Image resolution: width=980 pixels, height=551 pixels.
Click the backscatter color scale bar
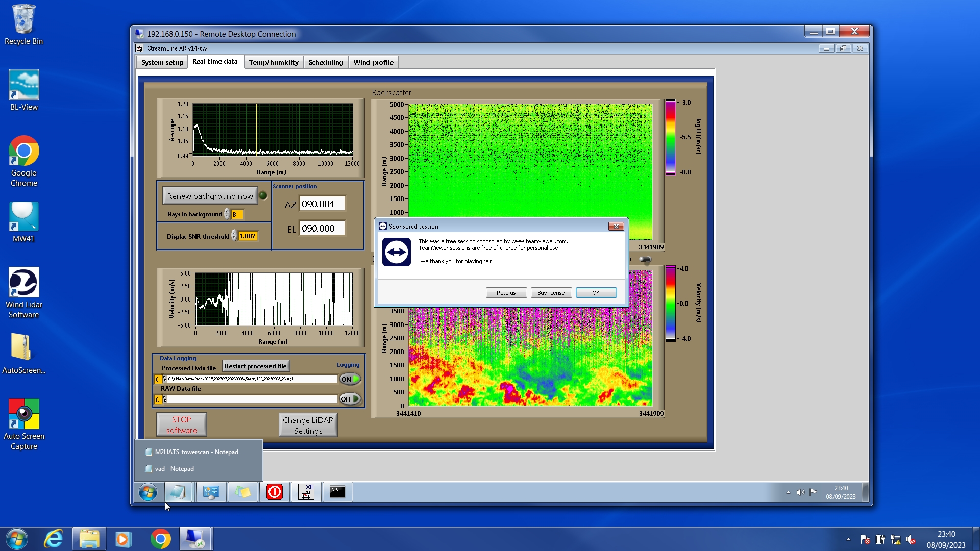pos(670,137)
